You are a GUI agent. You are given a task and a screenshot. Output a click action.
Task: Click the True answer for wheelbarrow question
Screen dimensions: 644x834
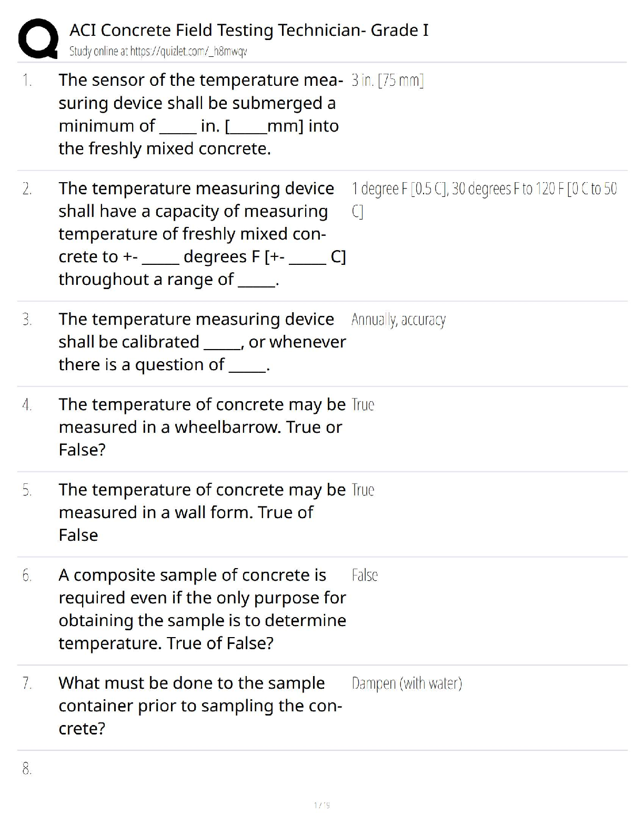point(363,405)
